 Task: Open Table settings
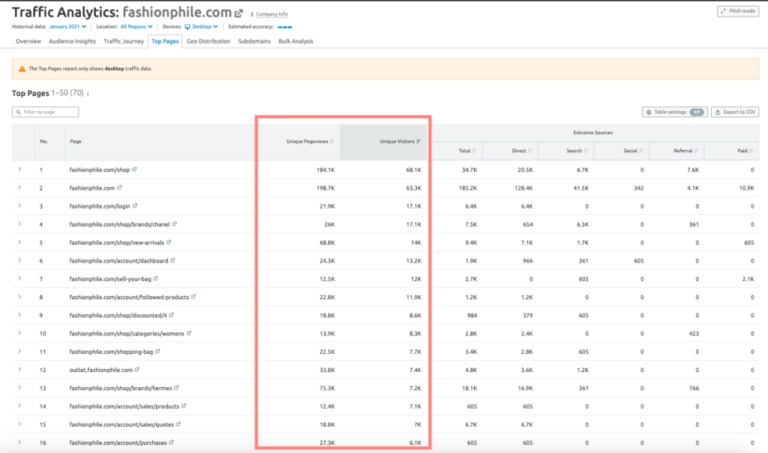(x=674, y=112)
